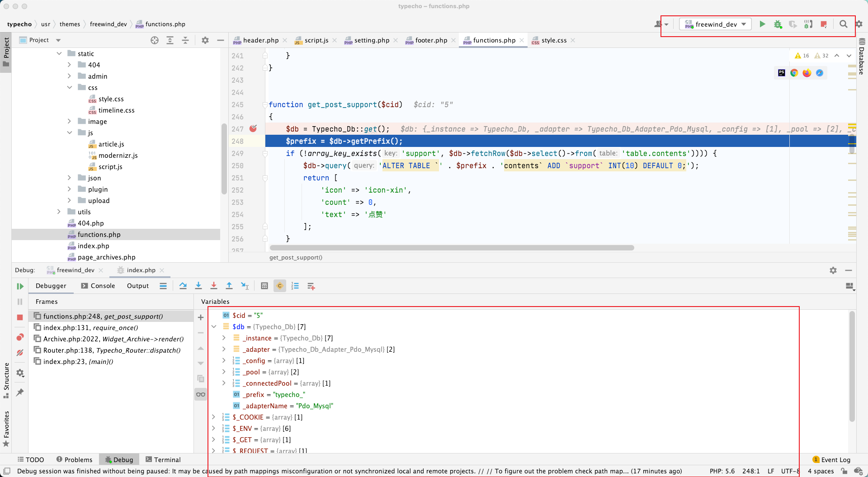This screenshot has height=477, width=868.
Task: Open the Database tool window sidebar
Action: [x=862, y=56]
